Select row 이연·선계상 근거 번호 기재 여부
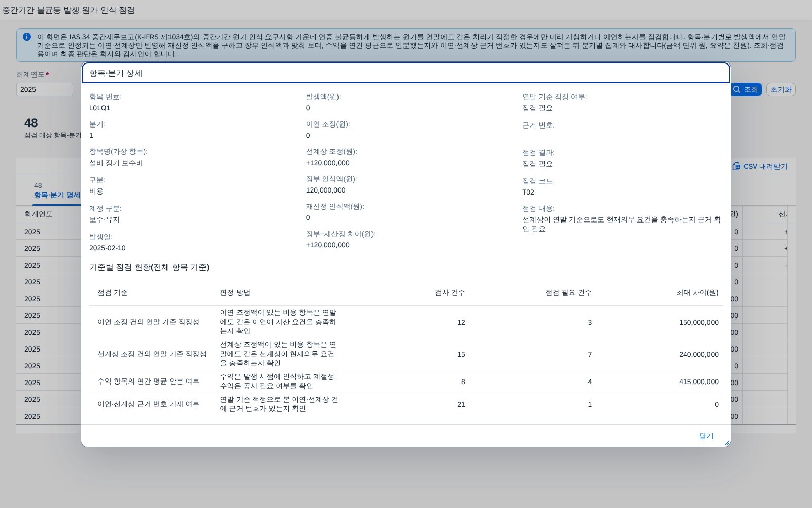812x508 pixels. click(x=406, y=404)
